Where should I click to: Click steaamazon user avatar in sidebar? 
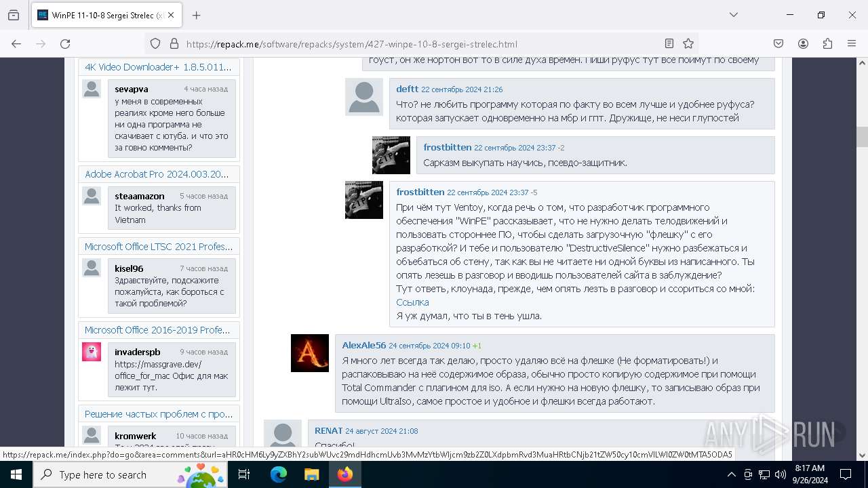click(92, 196)
